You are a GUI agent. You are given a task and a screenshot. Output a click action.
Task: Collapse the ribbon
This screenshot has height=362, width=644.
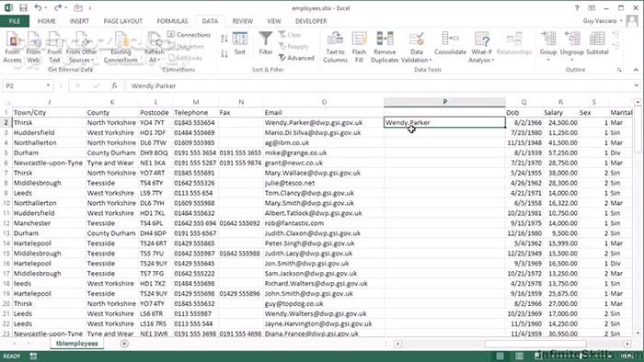click(636, 70)
